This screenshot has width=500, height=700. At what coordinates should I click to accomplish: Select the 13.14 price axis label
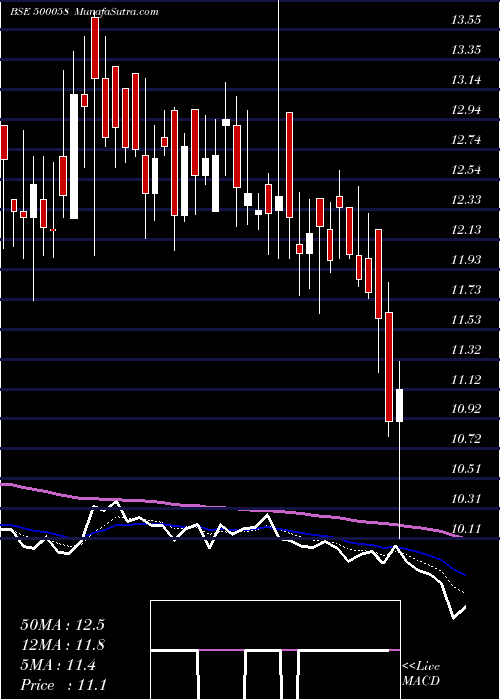pos(466,80)
